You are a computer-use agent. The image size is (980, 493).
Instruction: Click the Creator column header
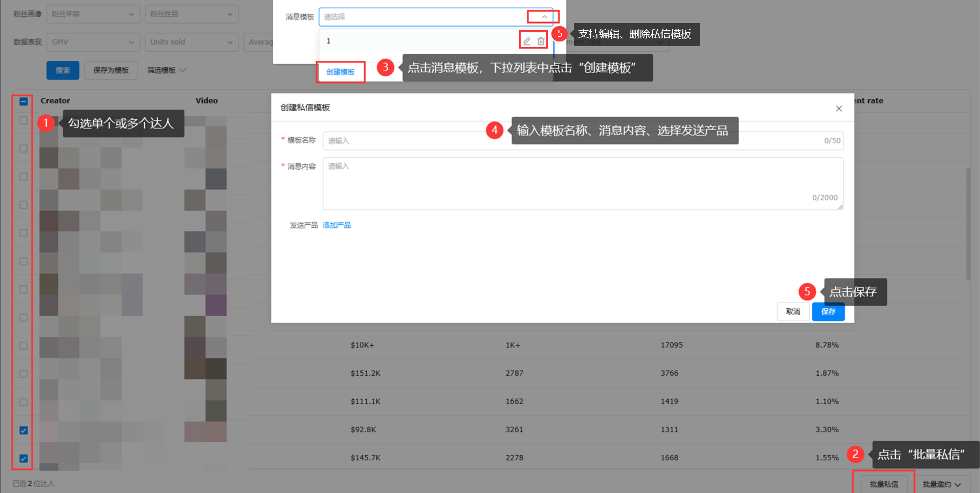[x=55, y=101]
